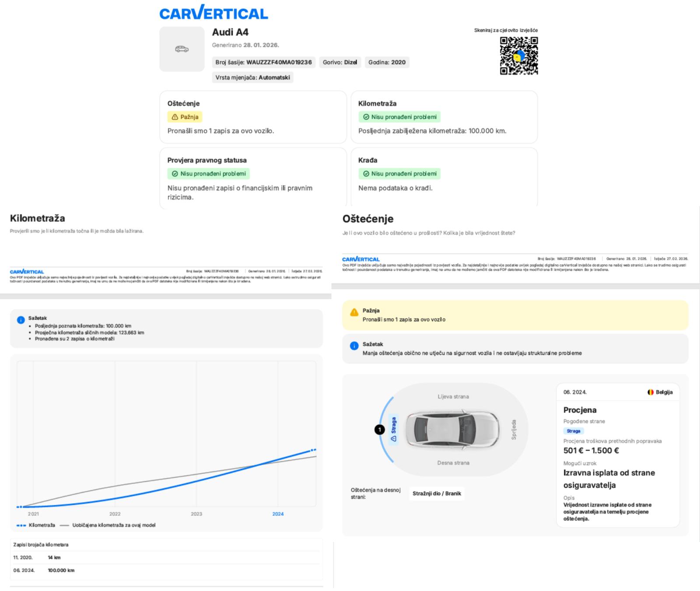Viewport: 700px width, 591px height.
Task: Click the Stražnji dio / Branik tag
Action: click(x=436, y=493)
